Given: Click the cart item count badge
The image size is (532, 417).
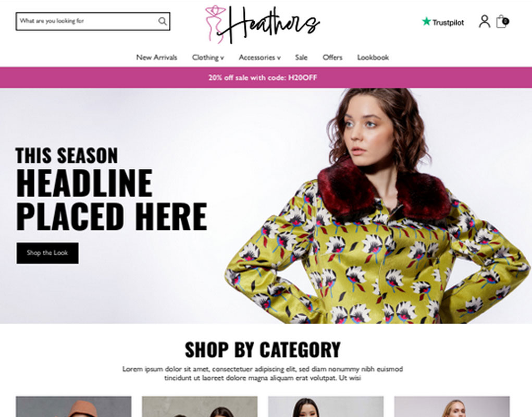Looking at the screenshot, I should 505,21.
